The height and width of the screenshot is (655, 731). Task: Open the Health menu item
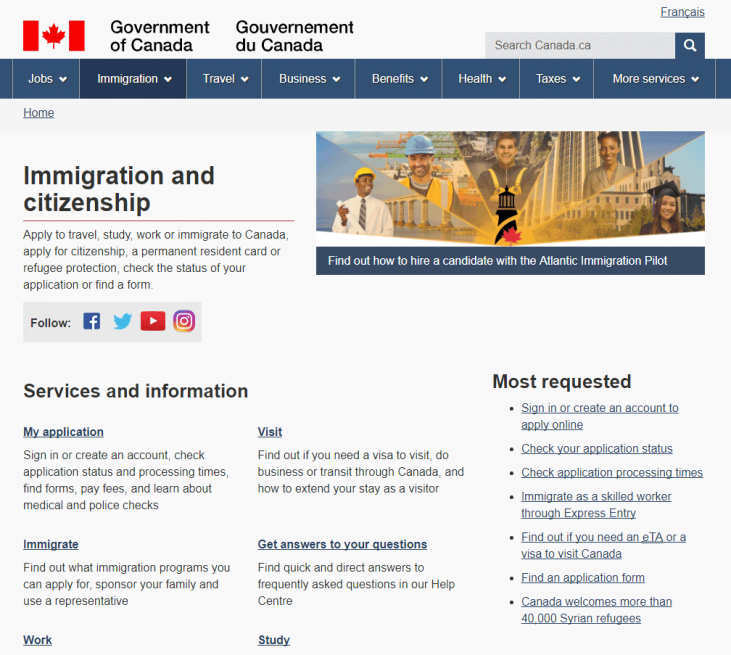coord(481,79)
